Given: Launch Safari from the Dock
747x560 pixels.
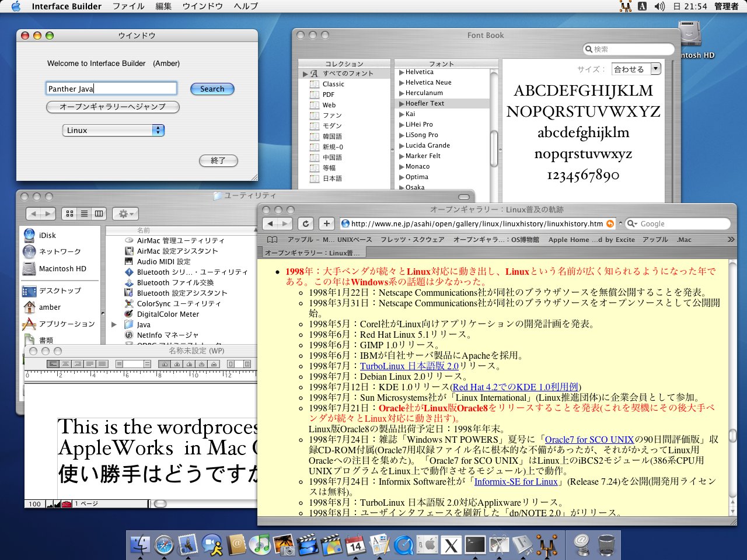Looking at the screenshot, I should coord(164,545).
